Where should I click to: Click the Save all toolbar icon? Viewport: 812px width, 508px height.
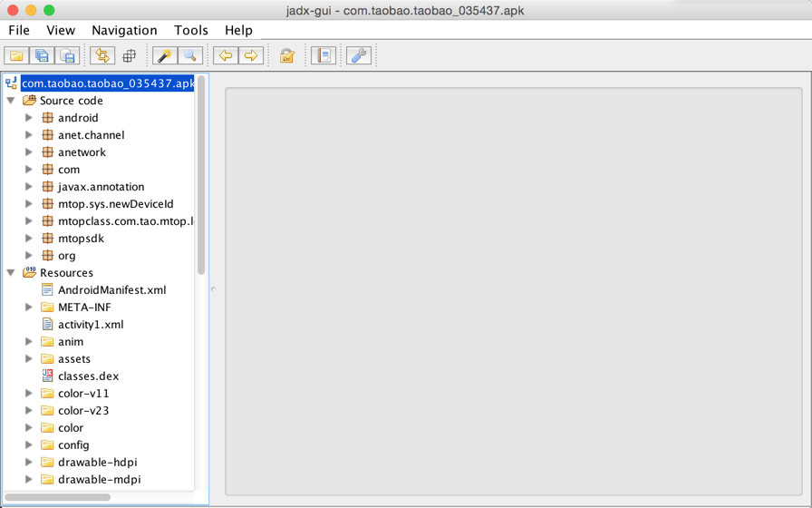click(42, 55)
